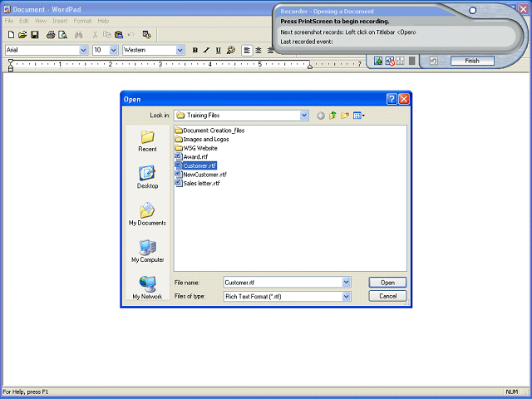This screenshot has width=532, height=399.
Task: Select the Images and Logos folder
Action: (202, 139)
